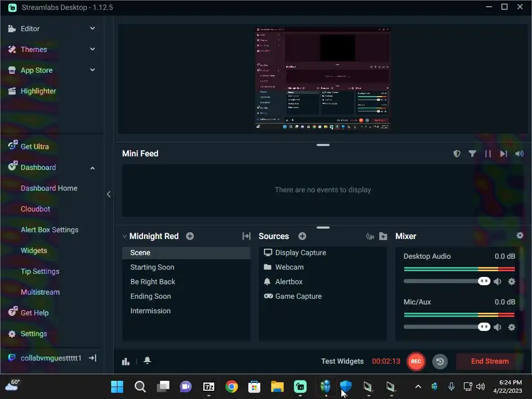Viewport: 532px width, 399px height.
Task: Open taskbar Search
Action: [140, 387]
